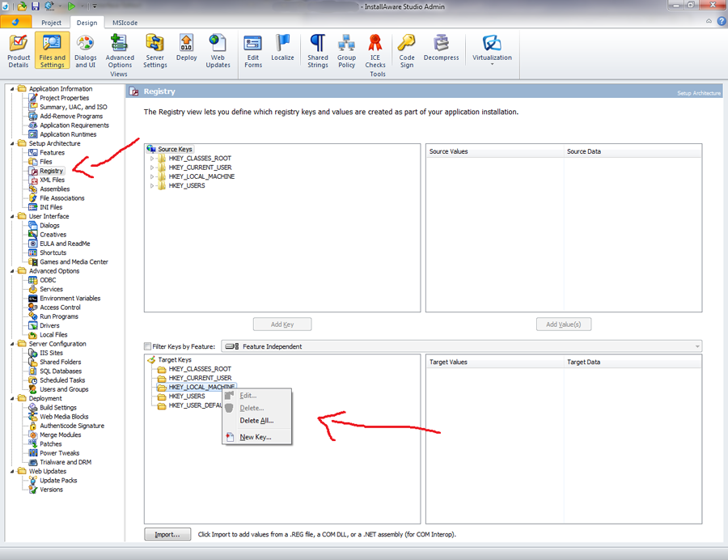
Task: Select HKEY_USERS in Target Keys
Action: tap(186, 397)
